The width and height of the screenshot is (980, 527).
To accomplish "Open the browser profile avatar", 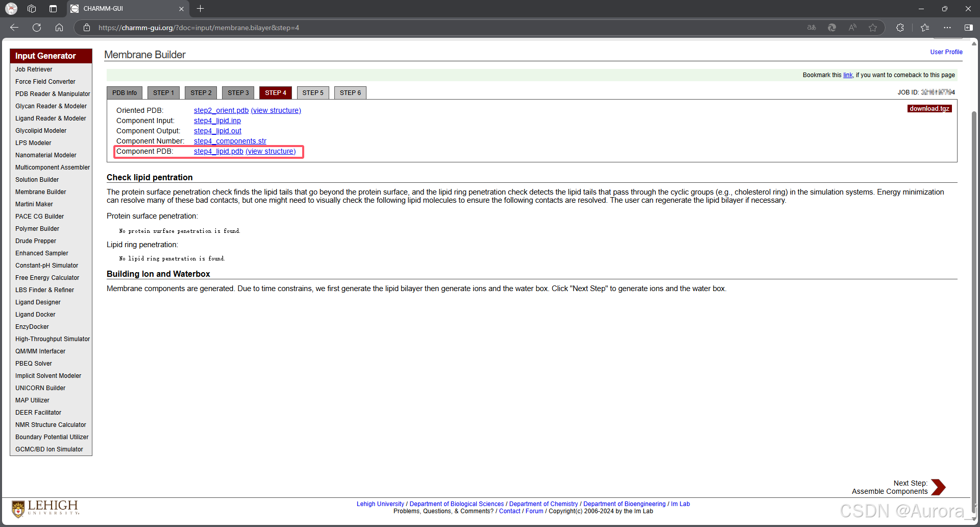I will point(11,9).
